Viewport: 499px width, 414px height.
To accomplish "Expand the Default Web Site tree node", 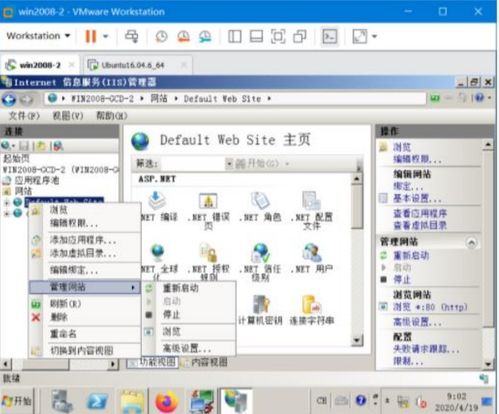I will (x=6, y=202).
